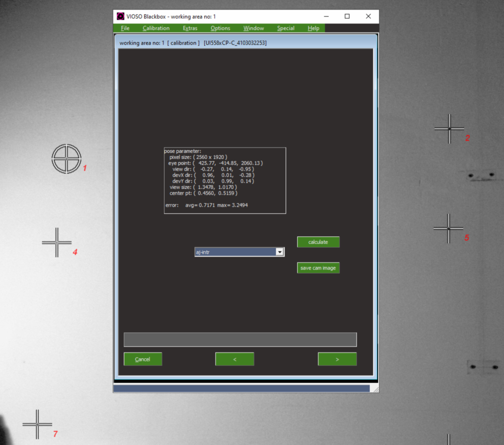Click the empty status field above Cancel
The height and width of the screenshot is (445, 504).
240,339
